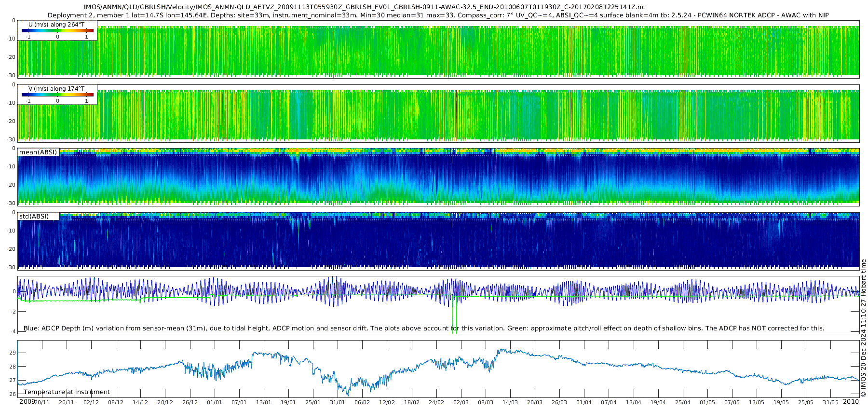Select the std(ABSI) panel label
The image size is (868, 410).
34,216
